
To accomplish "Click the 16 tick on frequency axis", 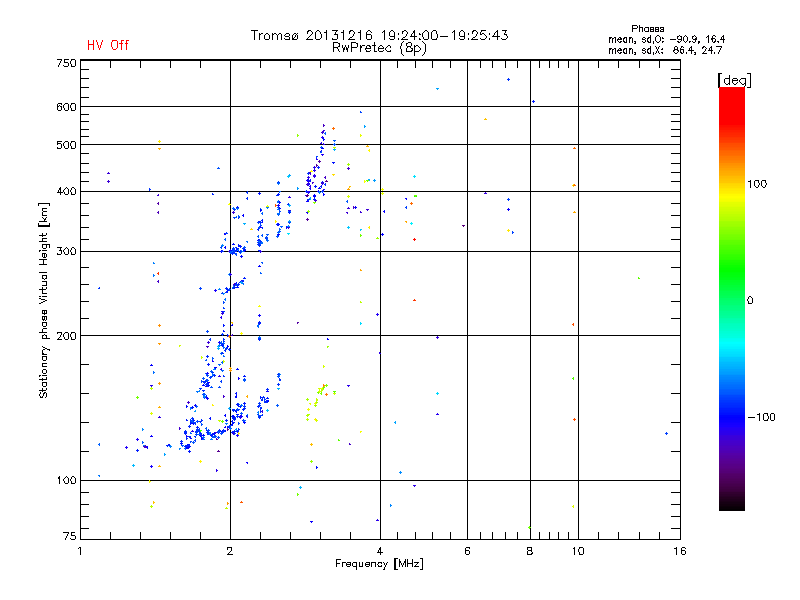I will tap(678, 551).
